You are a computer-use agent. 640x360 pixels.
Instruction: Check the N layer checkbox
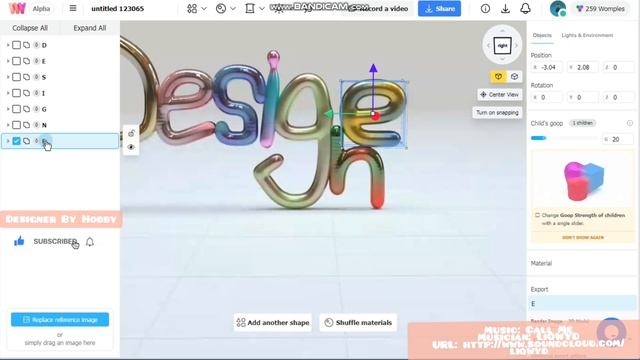pyautogui.click(x=16, y=125)
